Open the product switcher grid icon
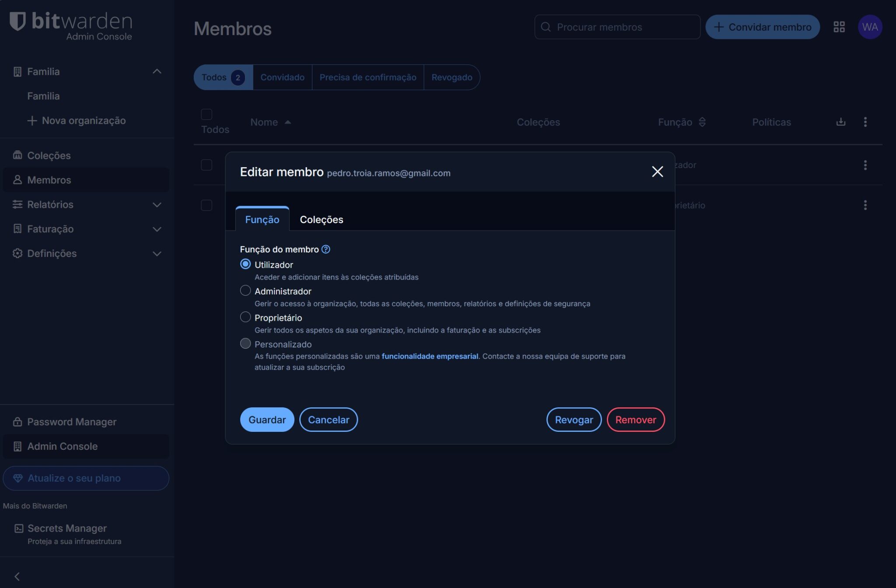Screen dimensions: 896x588 coord(839,27)
